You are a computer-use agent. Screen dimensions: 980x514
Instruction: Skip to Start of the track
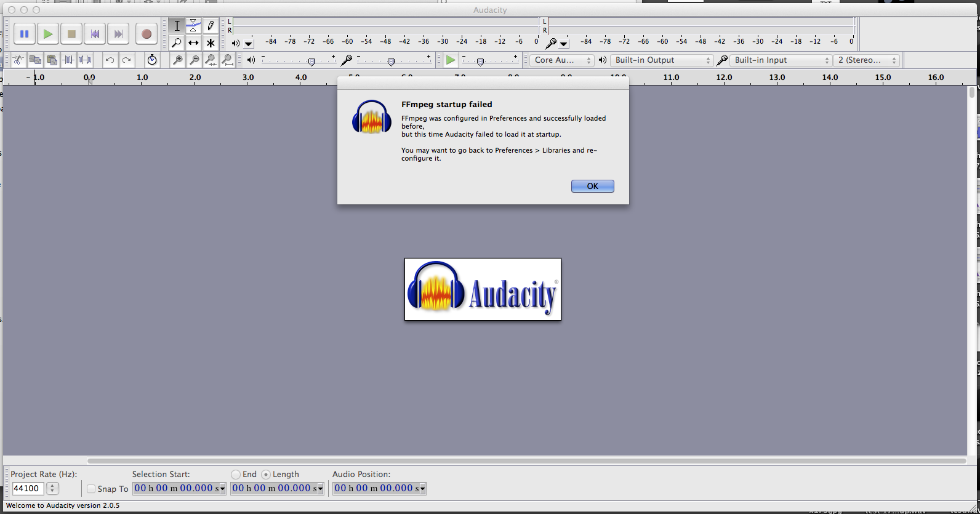coord(95,34)
